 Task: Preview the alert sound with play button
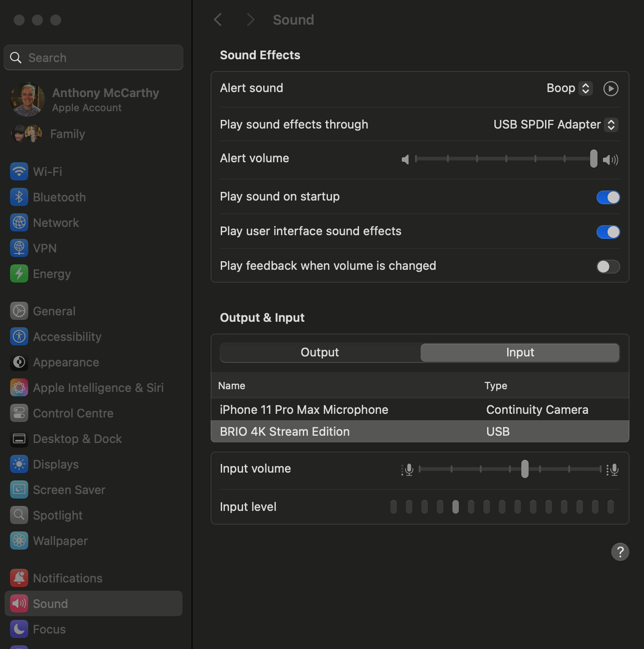pyautogui.click(x=611, y=88)
